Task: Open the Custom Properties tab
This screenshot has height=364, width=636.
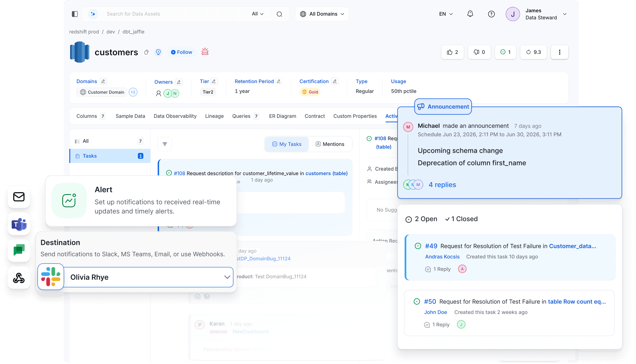Action: [x=355, y=116]
